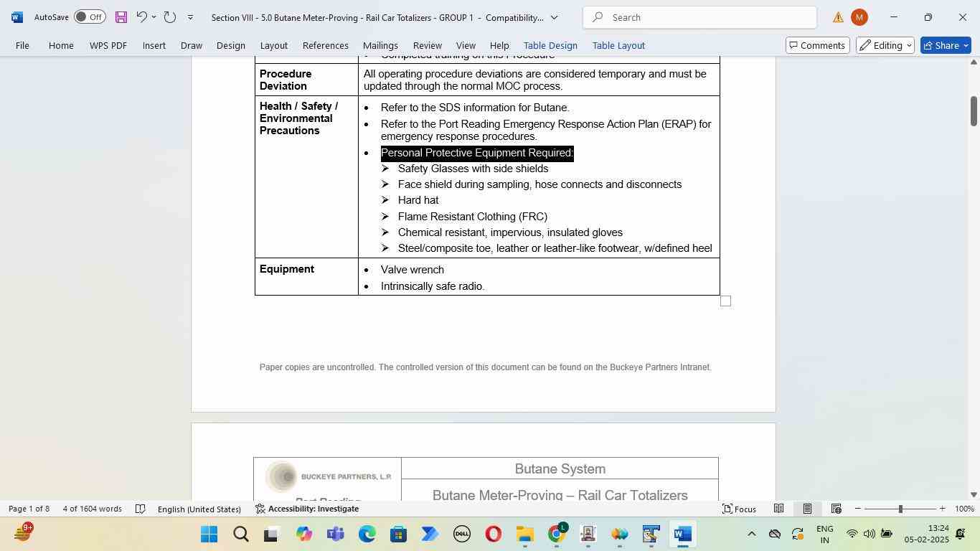Switch to the Table Layout tab
Viewport: 980px width, 551px height.
[618, 45]
